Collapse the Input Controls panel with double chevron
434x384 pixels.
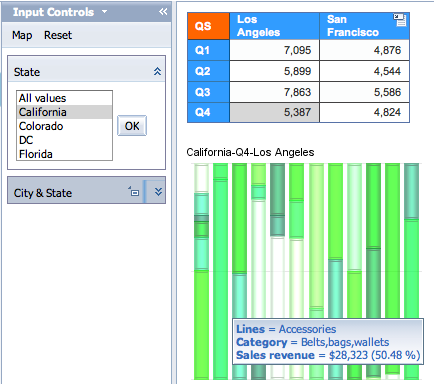pos(163,12)
